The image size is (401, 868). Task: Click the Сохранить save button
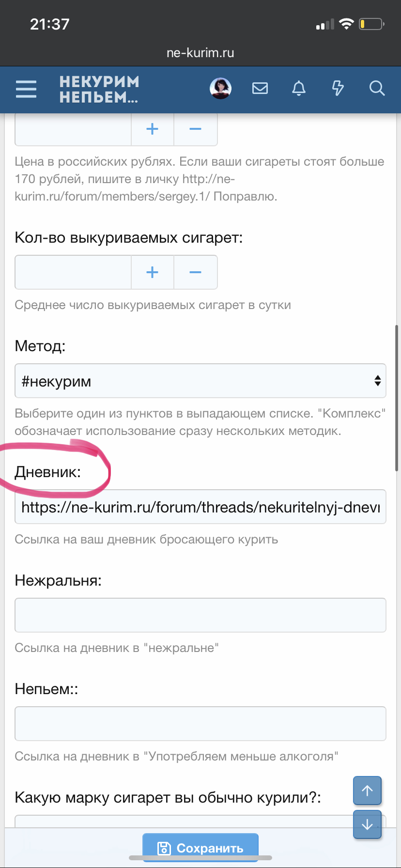(x=200, y=848)
